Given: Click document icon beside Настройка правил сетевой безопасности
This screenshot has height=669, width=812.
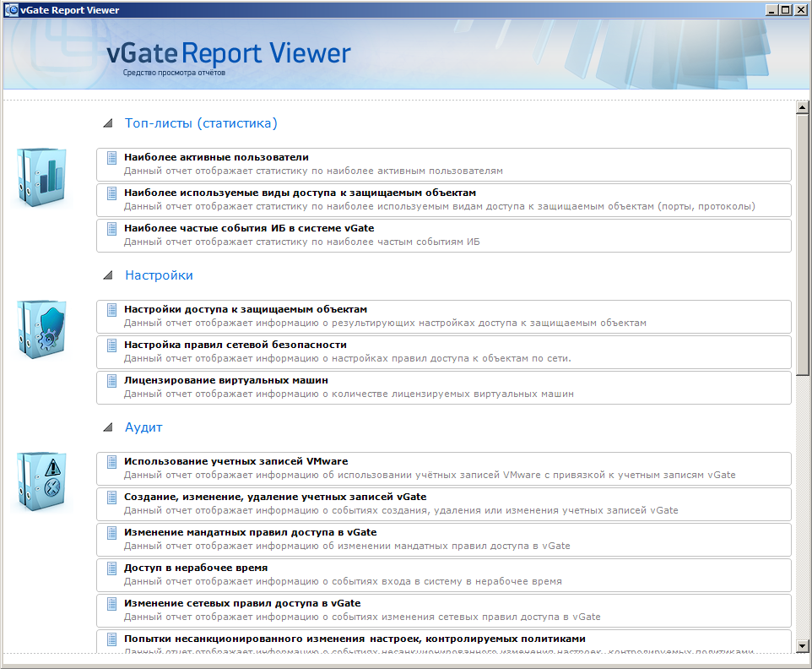Looking at the screenshot, I should pyautogui.click(x=111, y=345).
